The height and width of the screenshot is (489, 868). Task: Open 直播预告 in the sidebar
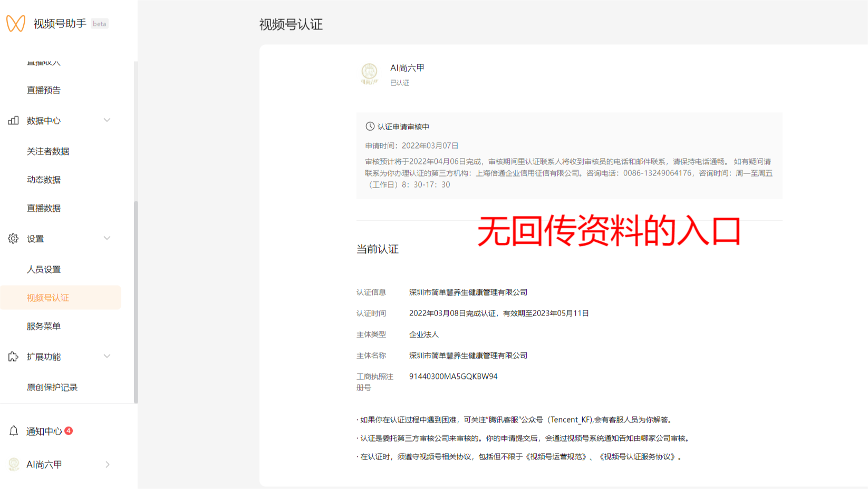44,90
